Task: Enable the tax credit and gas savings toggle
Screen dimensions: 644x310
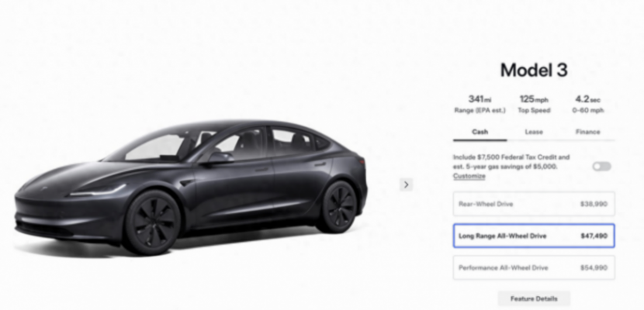Action: 601,167
